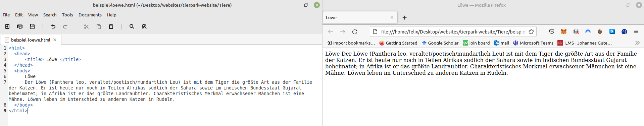Open the Help menu in editor

pyautogui.click(x=111, y=15)
